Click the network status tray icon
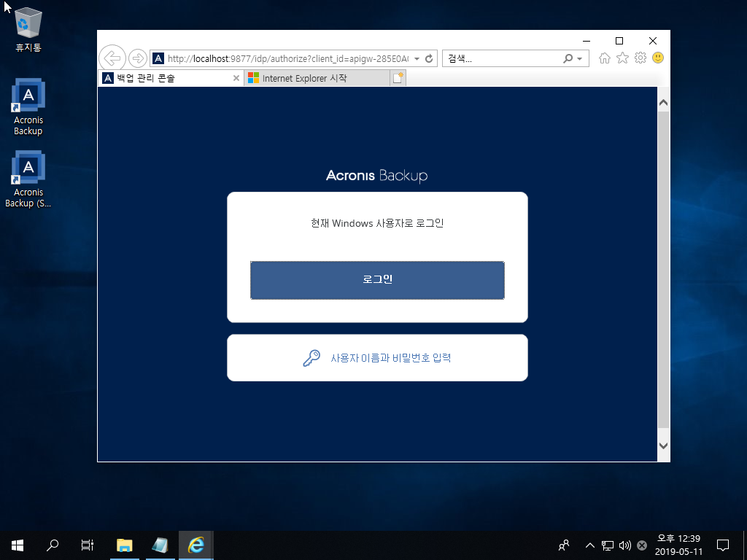Image resolution: width=747 pixels, height=560 pixels. coord(608,545)
